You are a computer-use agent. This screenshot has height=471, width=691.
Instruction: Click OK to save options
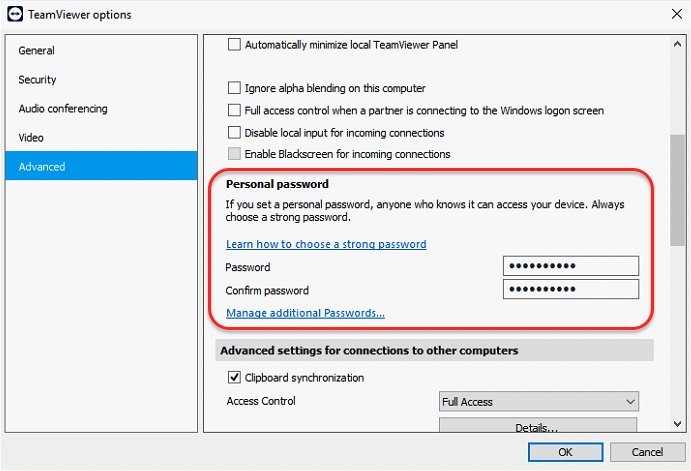(565, 452)
